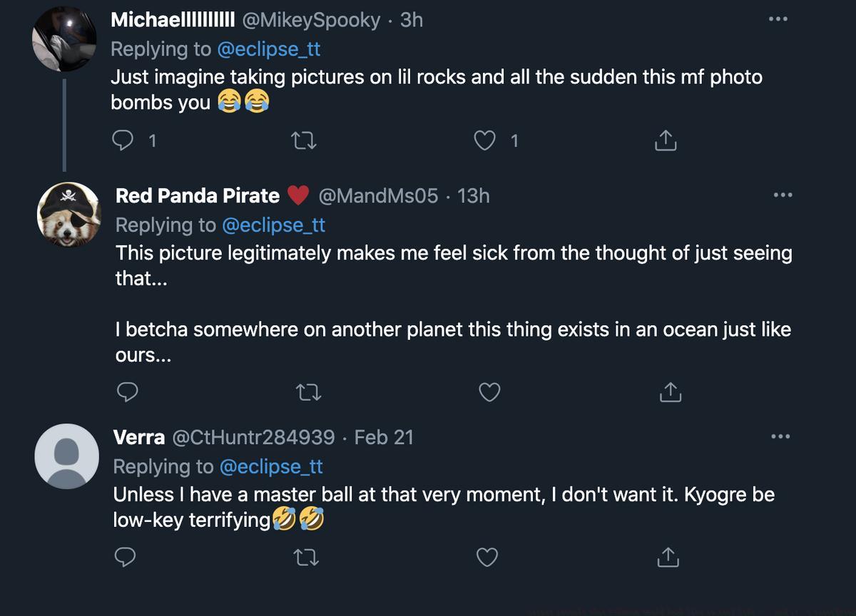This screenshot has width=856, height=616.
Task: Open more options on Red Panda Pirate's tweet
Action: point(783,195)
